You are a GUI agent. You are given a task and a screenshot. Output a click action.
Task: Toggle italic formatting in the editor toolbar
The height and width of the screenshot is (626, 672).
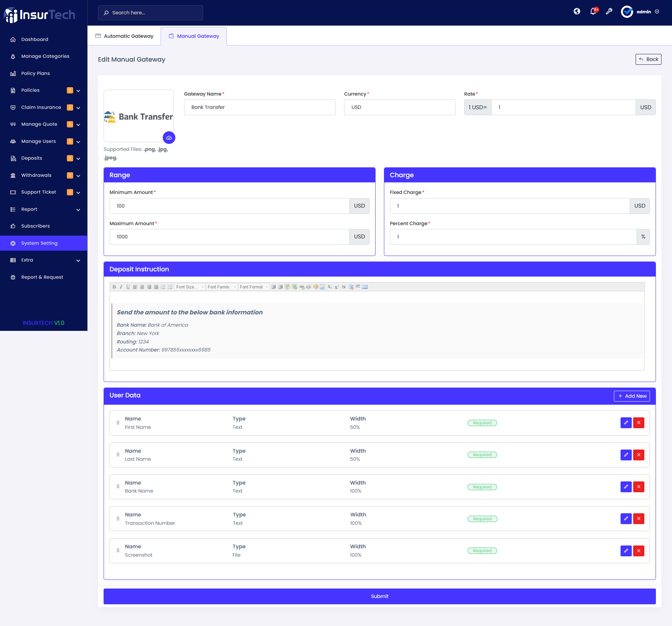(121, 287)
